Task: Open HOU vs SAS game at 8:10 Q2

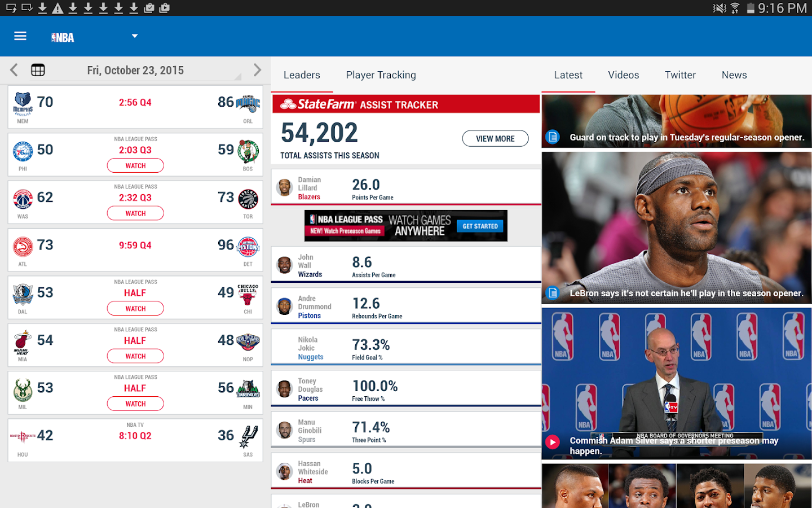Action: tap(135, 440)
